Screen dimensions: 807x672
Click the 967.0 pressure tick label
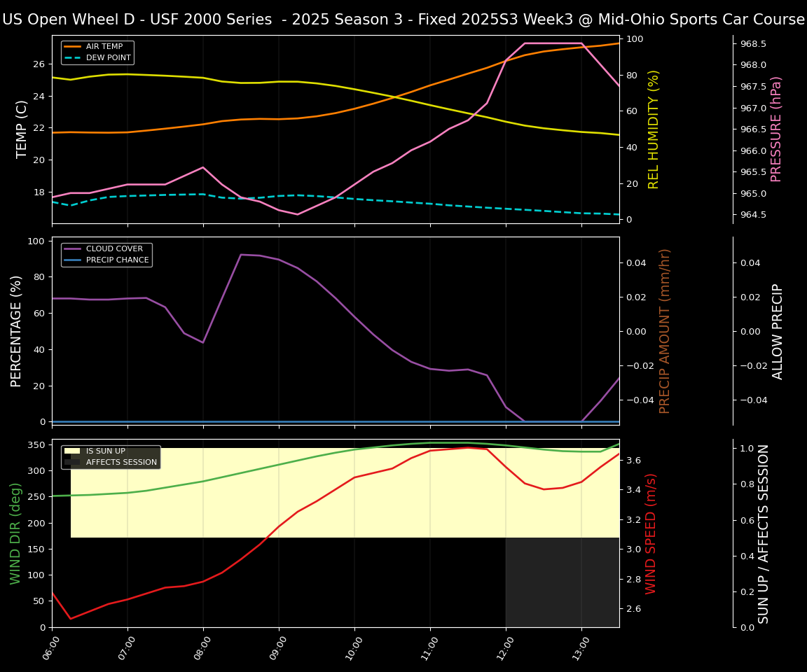(x=753, y=108)
